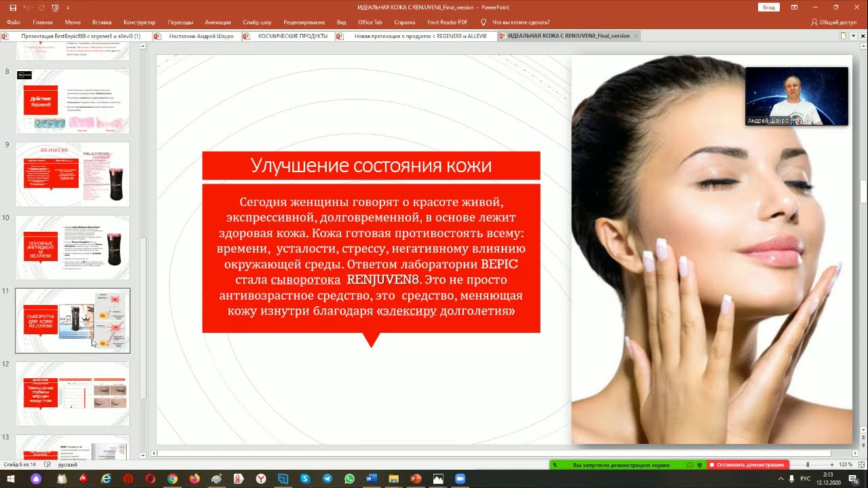Open Zoom app from taskbar

460,479
